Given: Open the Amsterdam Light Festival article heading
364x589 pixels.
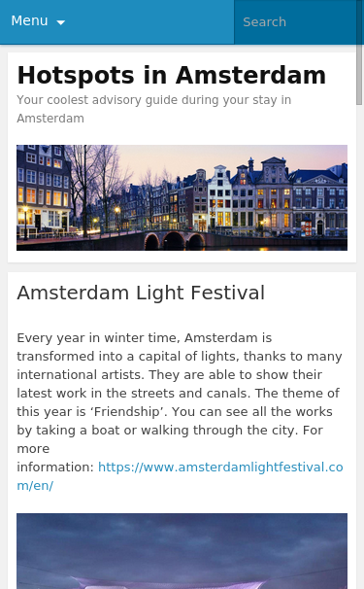Looking at the screenshot, I should point(141,293).
